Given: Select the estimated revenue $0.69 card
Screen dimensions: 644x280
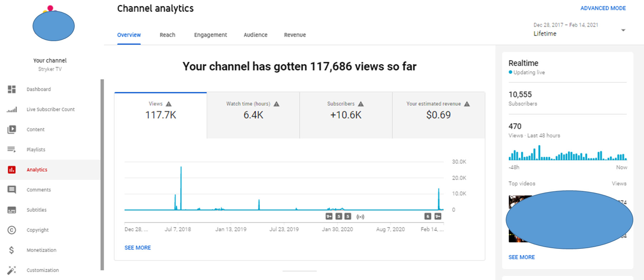Looking at the screenshot, I should pyautogui.click(x=439, y=115).
